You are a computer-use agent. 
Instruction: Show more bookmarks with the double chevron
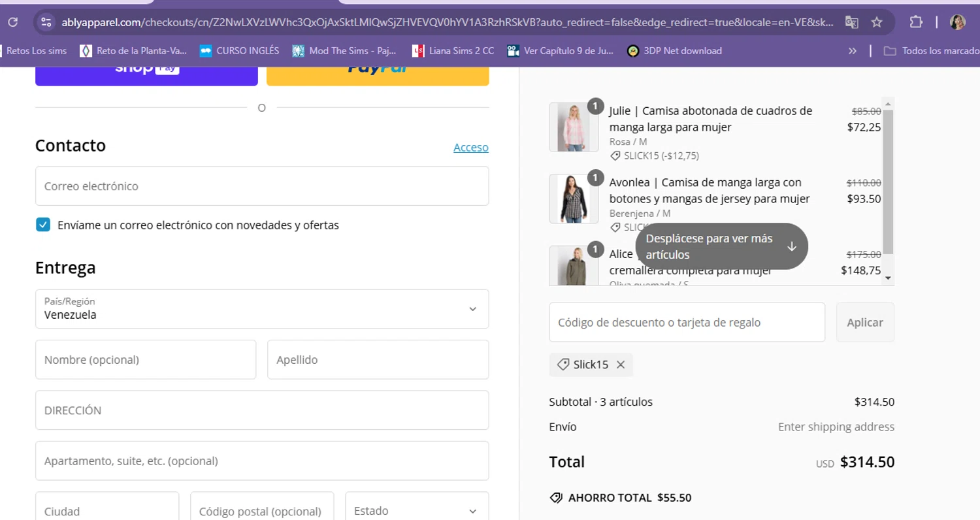(x=852, y=50)
